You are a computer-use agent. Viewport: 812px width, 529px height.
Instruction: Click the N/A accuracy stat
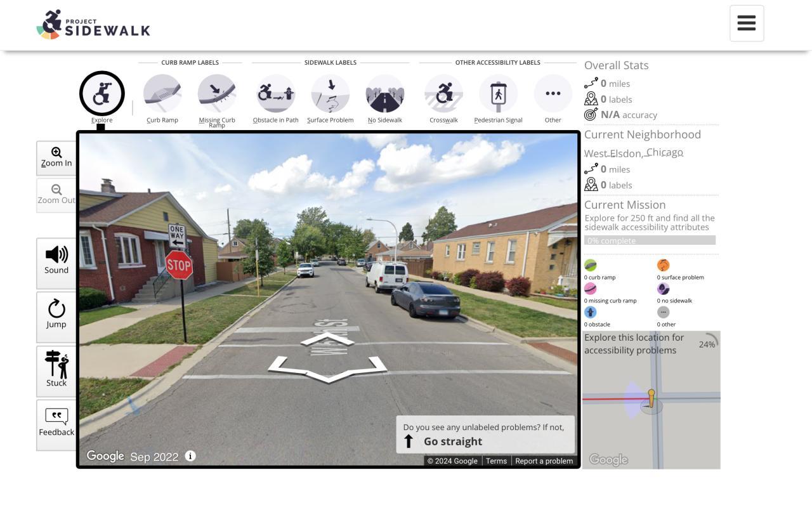tap(620, 115)
